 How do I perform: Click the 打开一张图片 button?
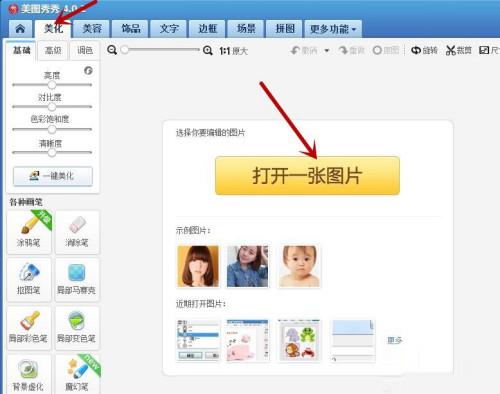click(x=307, y=176)
